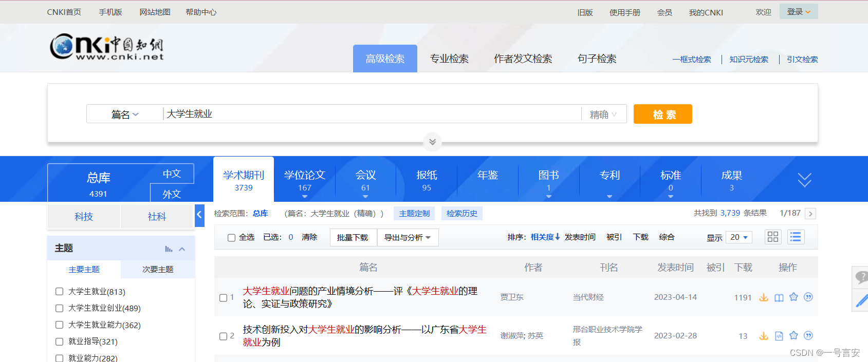Viewport: 868px width, 362px height.
Task: Filter to 外文 literature
Action: (172, 194)
